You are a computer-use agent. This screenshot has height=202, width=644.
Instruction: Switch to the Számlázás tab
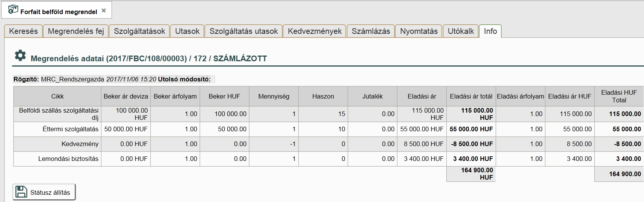(x=371, y=31)
